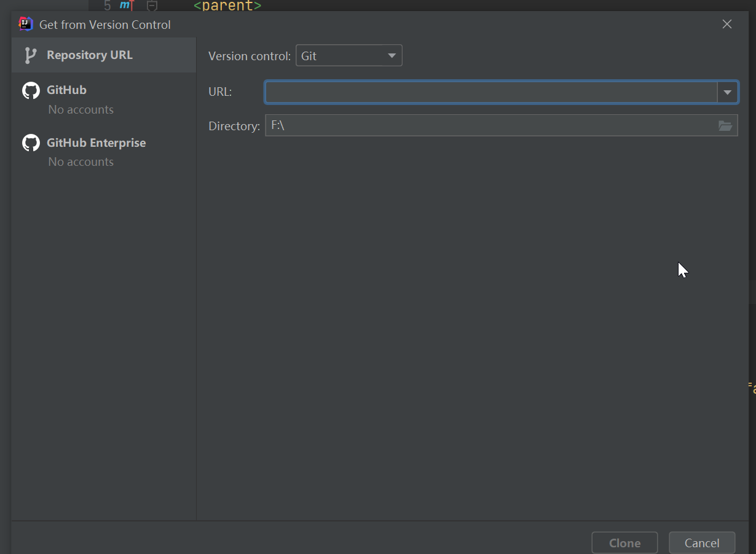The image size is (756, 554).
Task: Expand the URL history dropdown arrow
Action: (x=727, y=93)
